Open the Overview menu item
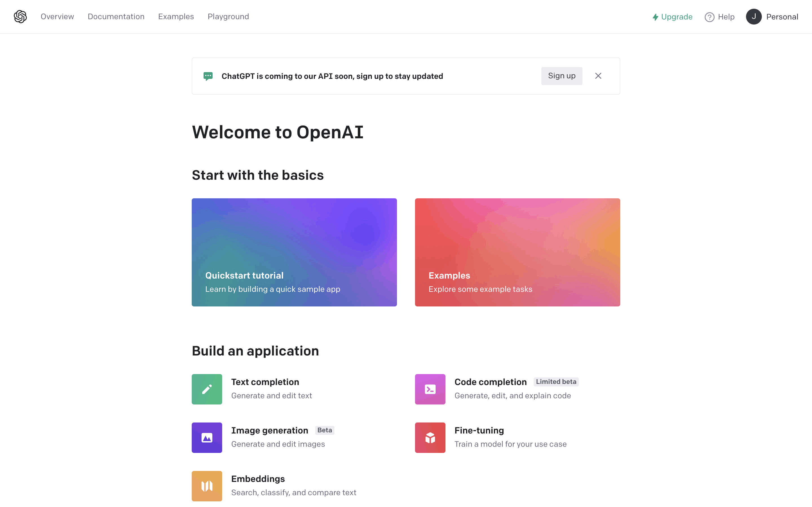 pos(57,16)
